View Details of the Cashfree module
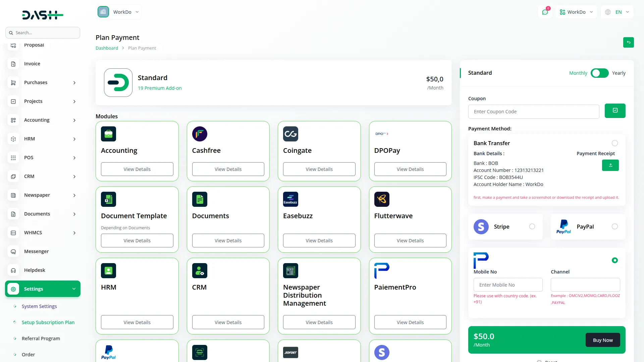The width and height of the screenshot is (644, 362). (x=228, y=169)
